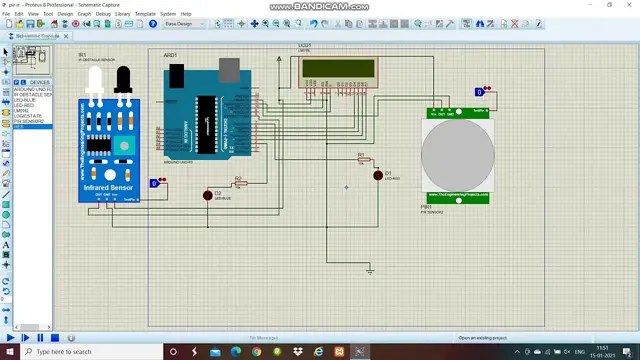The image size is (640, 360).
Task: Open Google Chrome from the taskbar
Action: click(x=256, y=352)
